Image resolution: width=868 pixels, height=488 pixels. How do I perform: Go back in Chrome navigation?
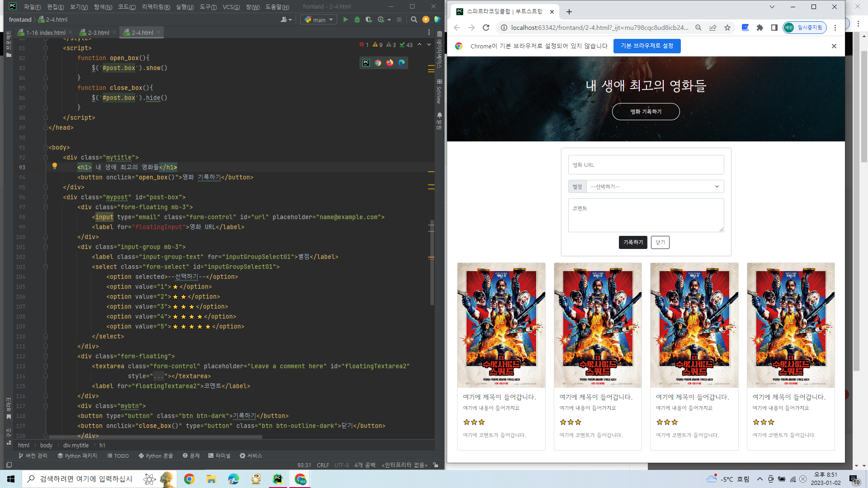point(457,28)
